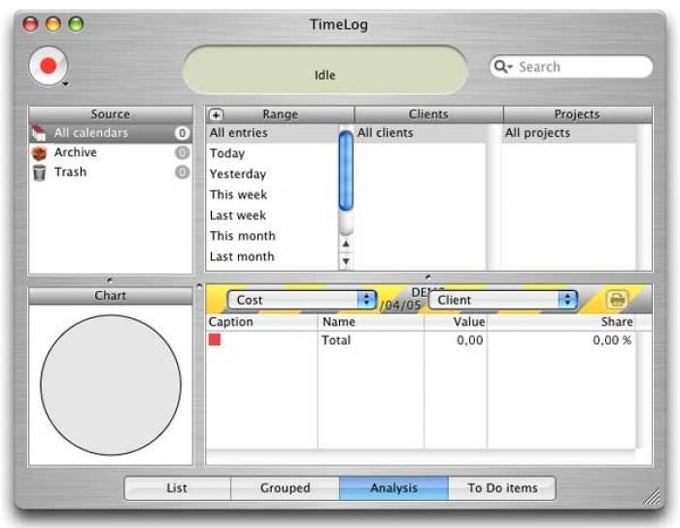Start recording with the red record button
Screen dimensions: 680x528
point(48,66)
